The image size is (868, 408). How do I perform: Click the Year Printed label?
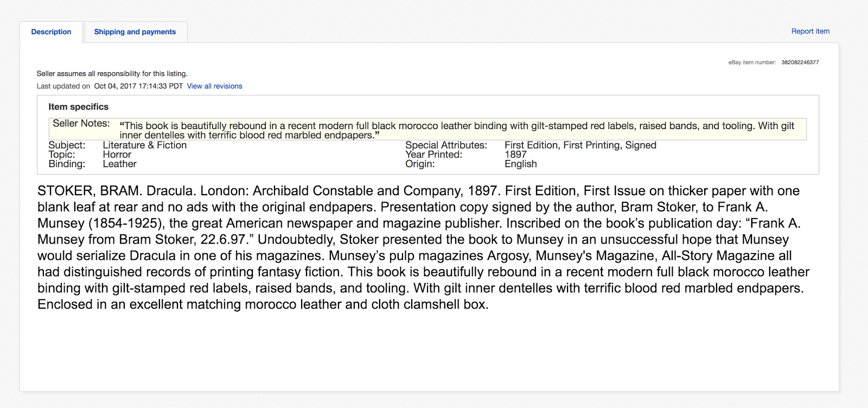[x=433, y=155]
